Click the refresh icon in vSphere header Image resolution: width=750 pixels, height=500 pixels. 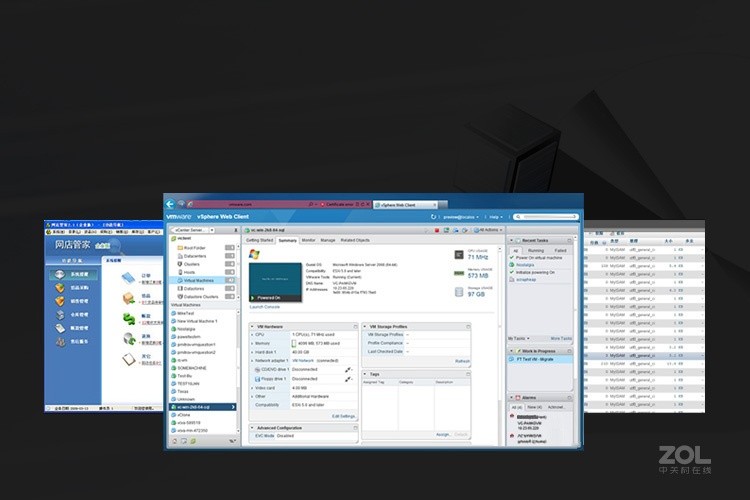click(x=433, y=217)
